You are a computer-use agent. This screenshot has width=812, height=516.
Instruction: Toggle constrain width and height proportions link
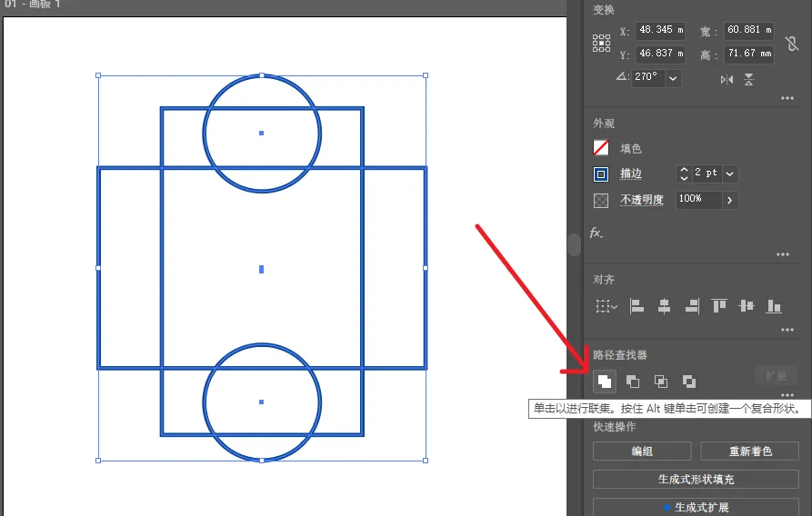(792, 44)
